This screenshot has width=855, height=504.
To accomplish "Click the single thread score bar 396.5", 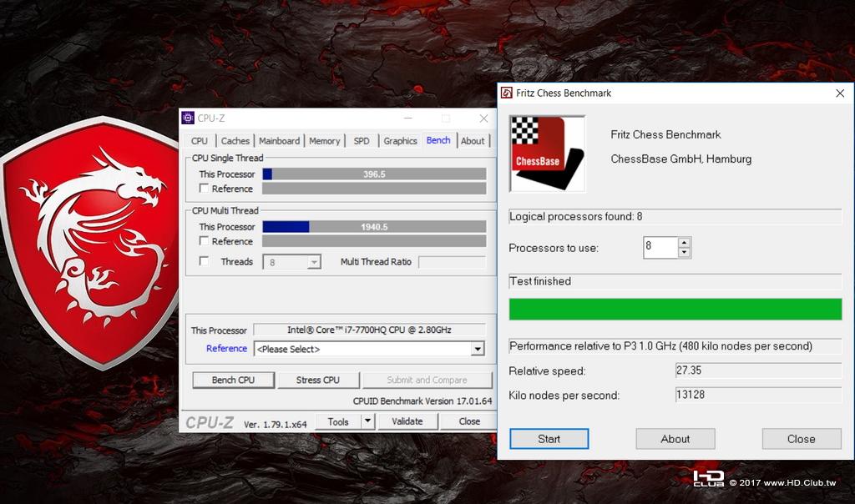I will tap(374, 174).
